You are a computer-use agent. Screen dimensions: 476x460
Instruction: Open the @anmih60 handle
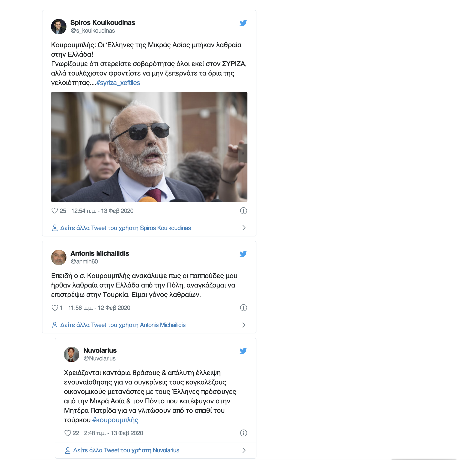[x=84, y=262]
